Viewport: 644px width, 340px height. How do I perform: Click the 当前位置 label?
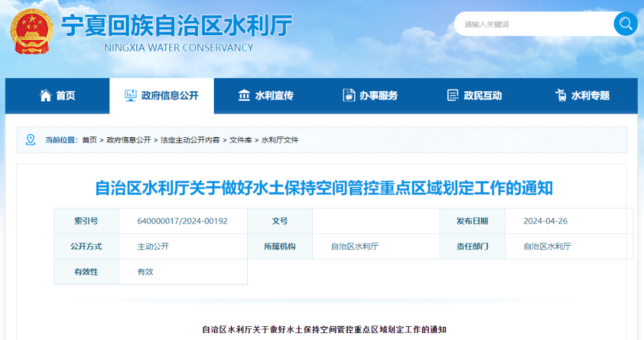(61, 140)
